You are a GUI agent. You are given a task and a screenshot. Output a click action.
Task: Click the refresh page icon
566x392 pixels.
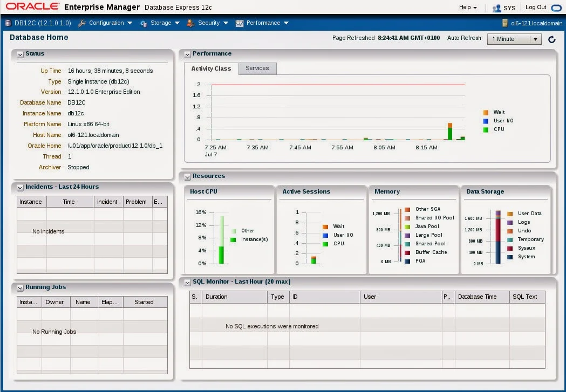click(x=551, y=39)
